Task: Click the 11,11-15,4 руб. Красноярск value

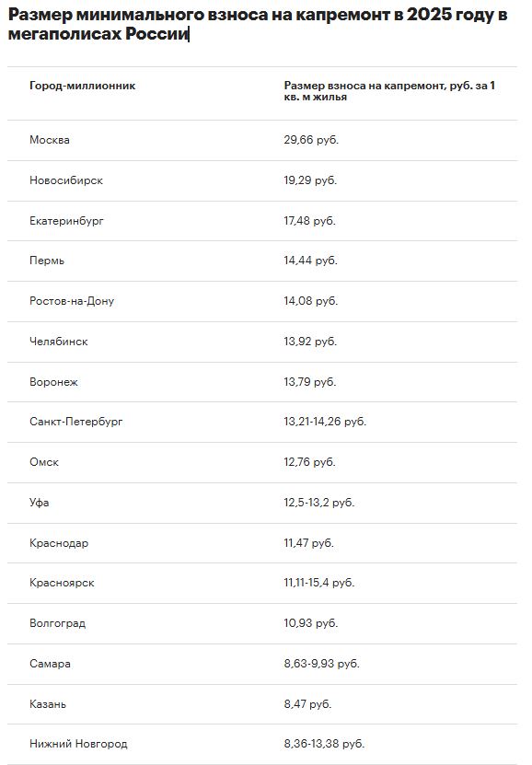Action: coord(318,583)
